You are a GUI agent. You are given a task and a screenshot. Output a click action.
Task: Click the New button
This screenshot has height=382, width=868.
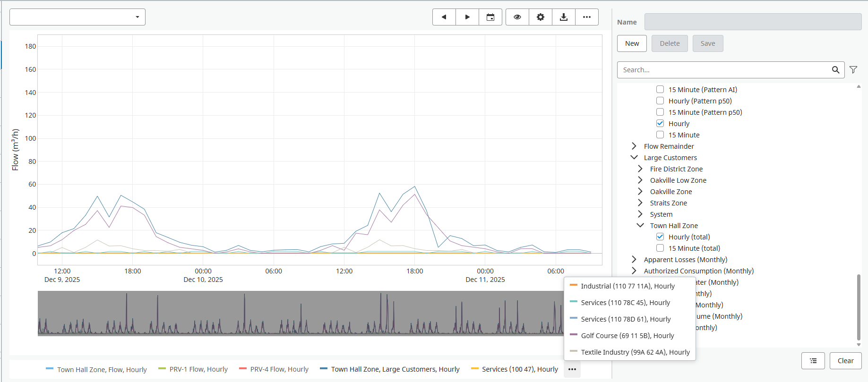(x=632, y=43)
